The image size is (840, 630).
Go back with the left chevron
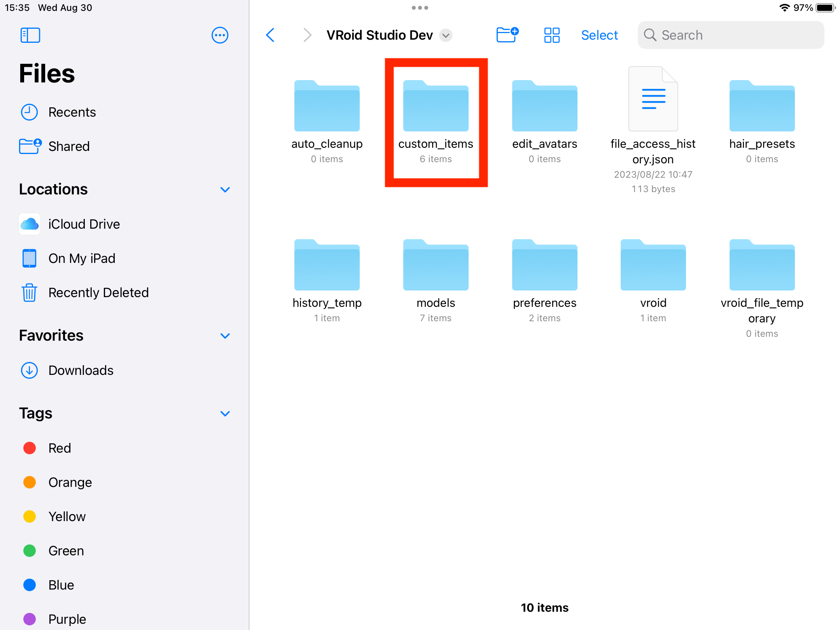pyautogui.click(x=270, y=35)
